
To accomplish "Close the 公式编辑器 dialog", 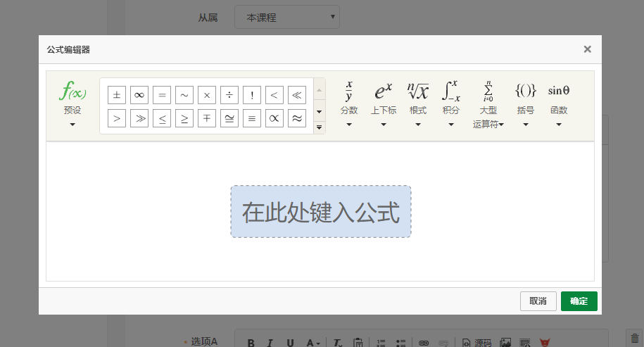I will (588, 49).
